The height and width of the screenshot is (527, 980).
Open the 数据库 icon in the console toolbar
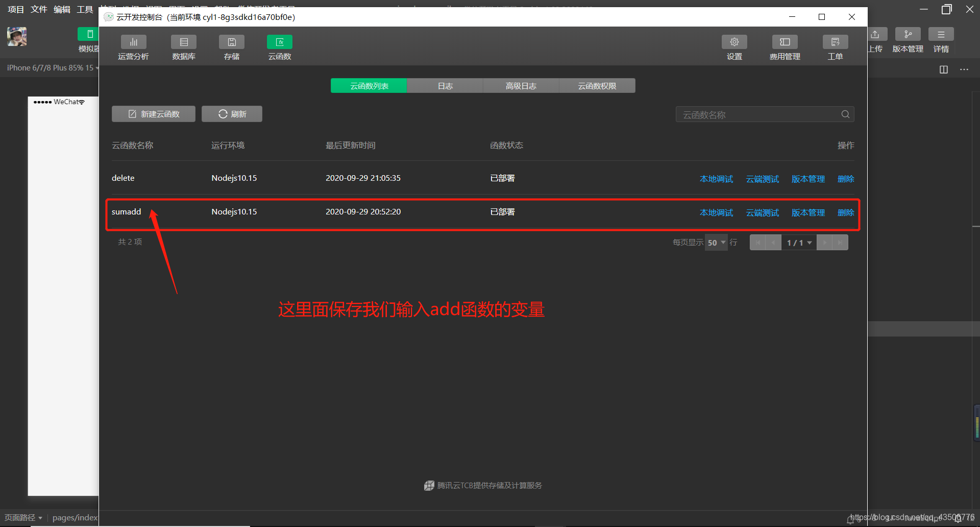pyautogui.click(x=183, y=47)
